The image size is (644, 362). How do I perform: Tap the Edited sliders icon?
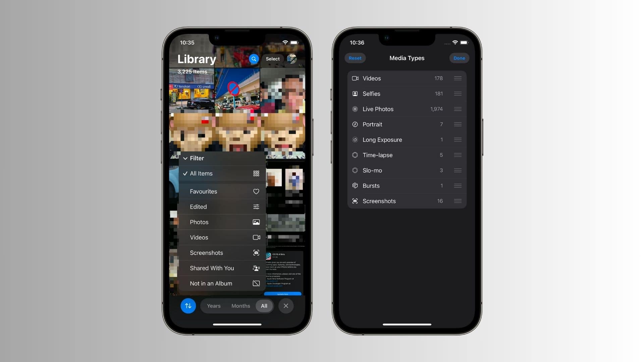256,207
